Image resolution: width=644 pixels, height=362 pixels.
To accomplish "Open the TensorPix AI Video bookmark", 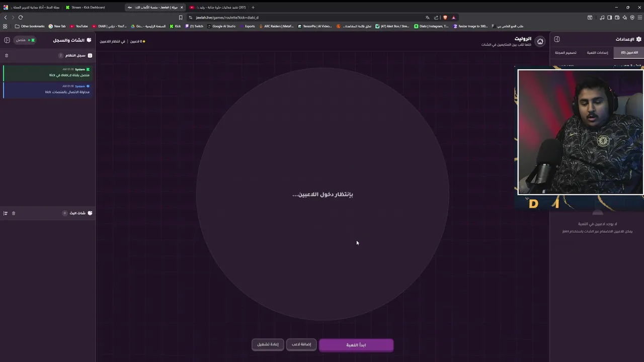I will [x=314, y=26].
